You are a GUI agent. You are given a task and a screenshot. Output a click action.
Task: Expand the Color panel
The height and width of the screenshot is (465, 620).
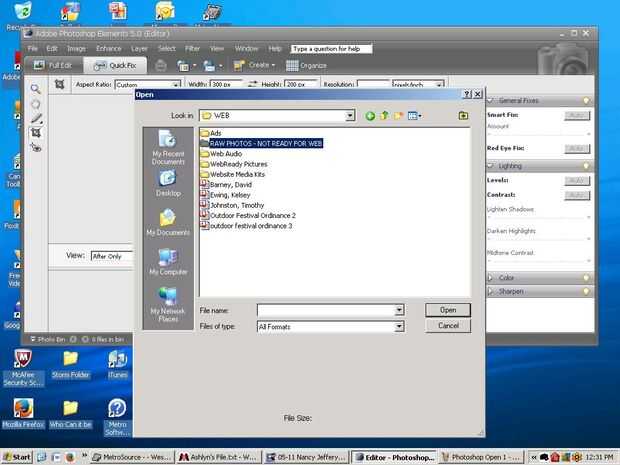click(490, 278)
